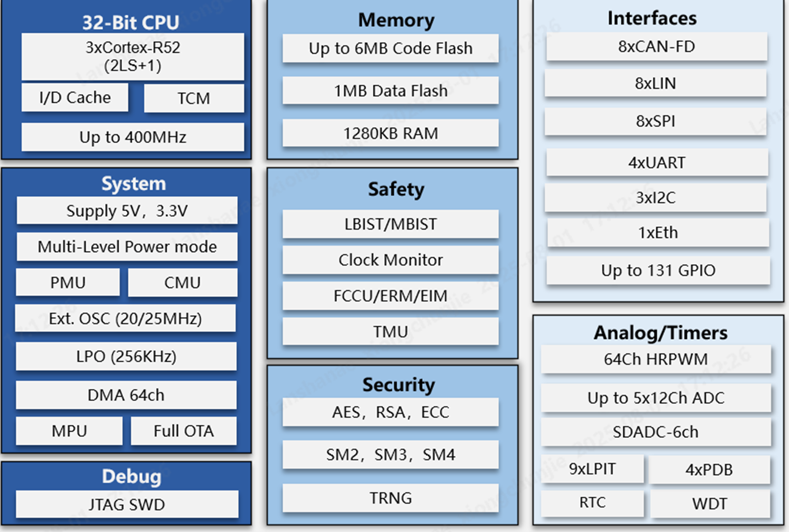This screenshot has height=532, width=789.
Task: Select the 64Ch HRPWM box
Action: coord(656,359)
